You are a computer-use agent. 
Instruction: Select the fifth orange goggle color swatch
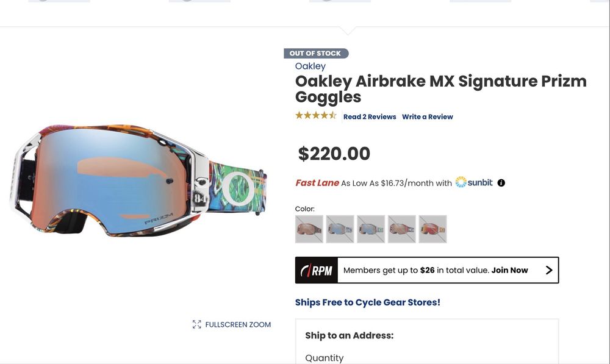tap(432, 229)
